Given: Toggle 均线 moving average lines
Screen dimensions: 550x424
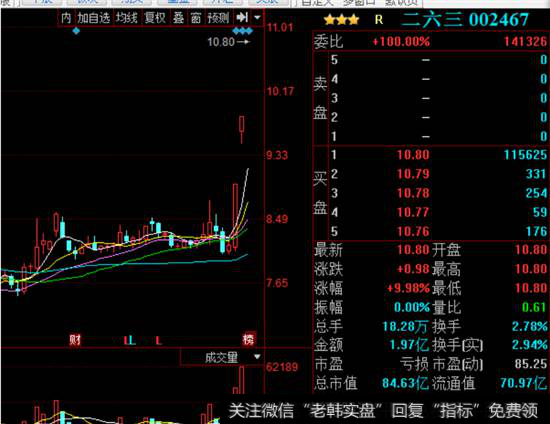Looking at the screenshot, I should pyautogui.click(x=127, y=18).
